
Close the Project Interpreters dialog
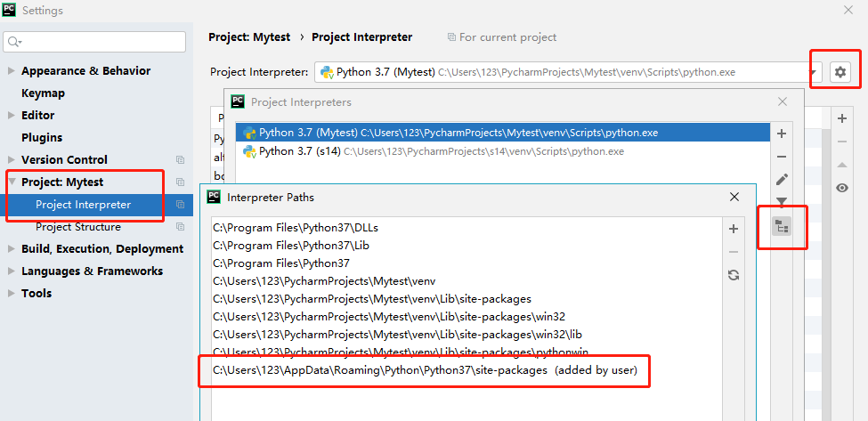(x=783, y=101)
